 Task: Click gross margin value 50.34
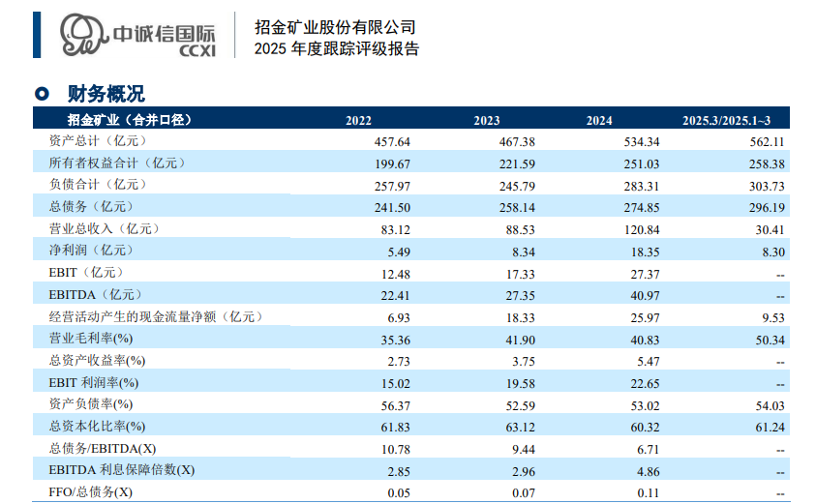click(x=771, y=341)
